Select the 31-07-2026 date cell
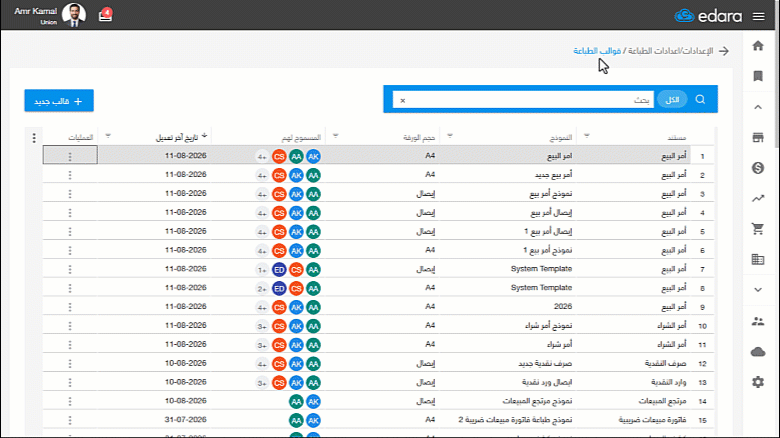780x438 pixels. 186,420
